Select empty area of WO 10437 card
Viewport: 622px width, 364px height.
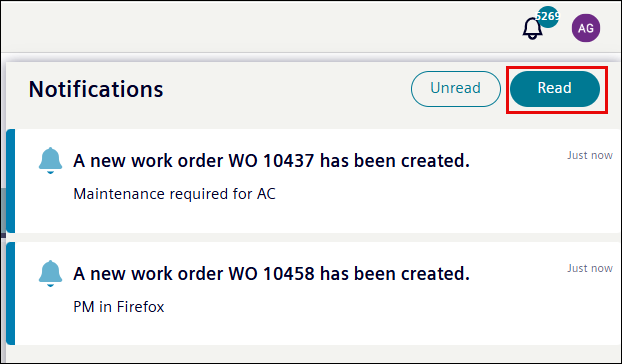coord(436,206)
